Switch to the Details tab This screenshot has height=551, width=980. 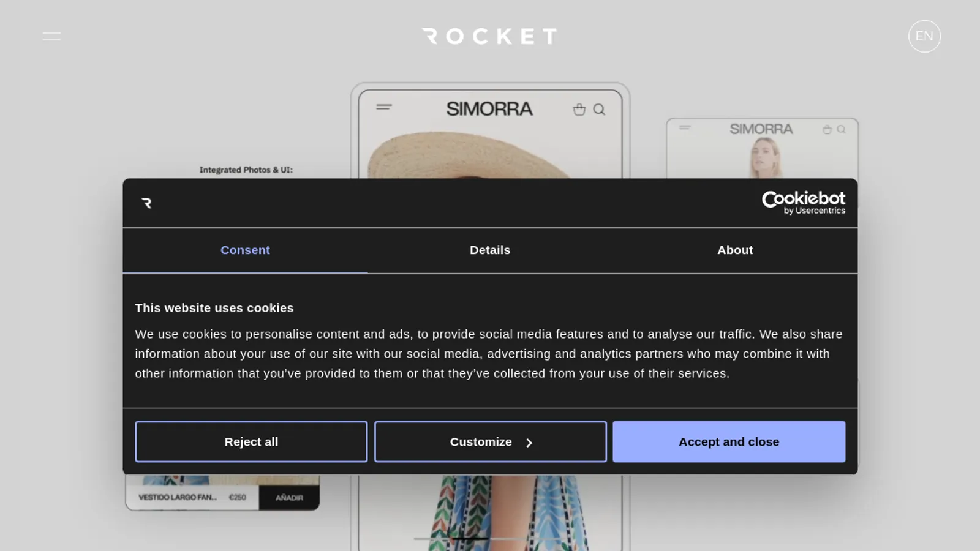pyautogui.click(x=490, y=250)
